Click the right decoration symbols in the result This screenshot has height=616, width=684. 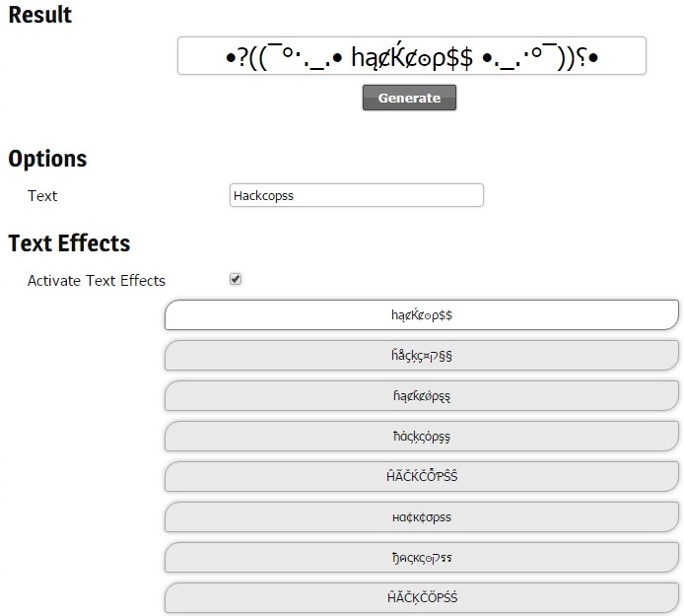(540, 57)
